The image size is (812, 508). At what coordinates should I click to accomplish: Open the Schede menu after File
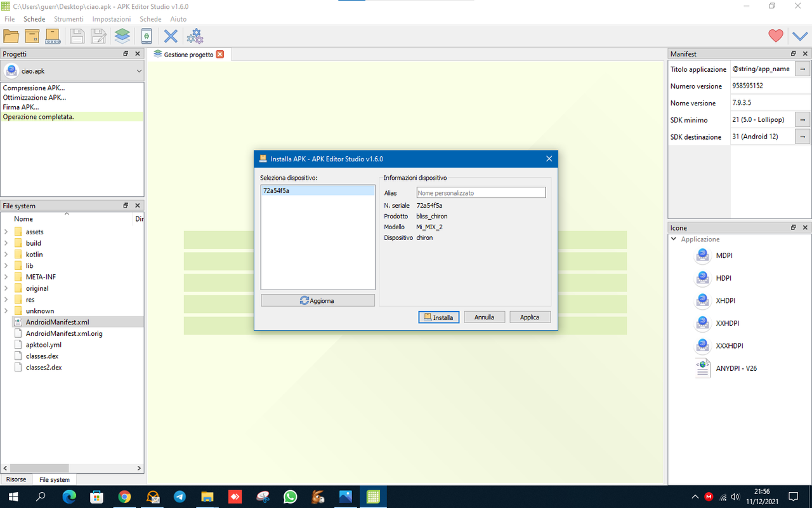[x=34, y=19]
